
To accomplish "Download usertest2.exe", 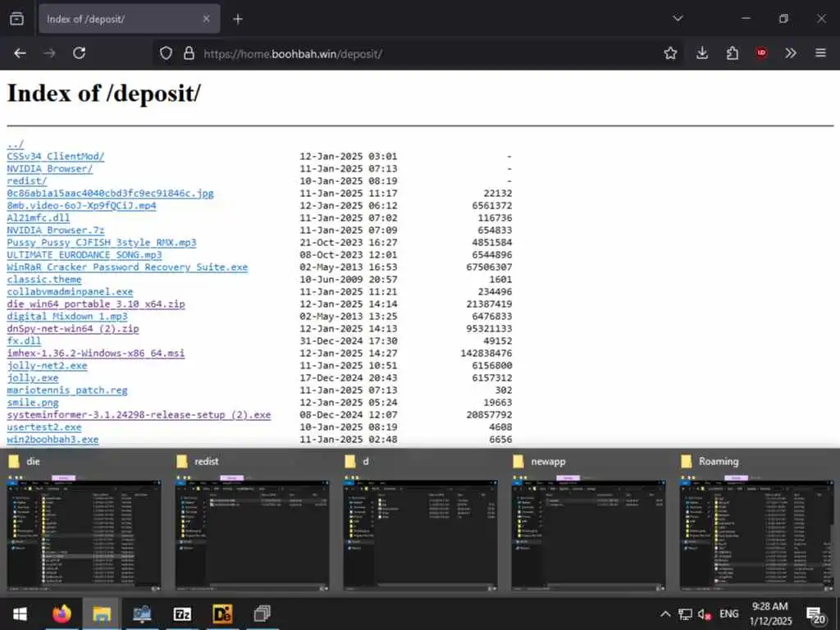I will tap(44, 427).
